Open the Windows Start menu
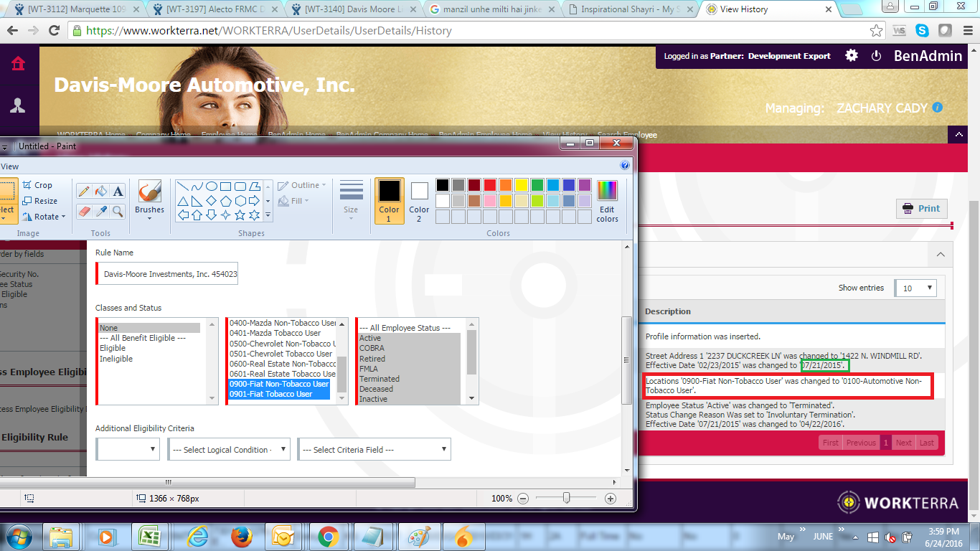This screenshot has width=980, height=551. (19, 537)
